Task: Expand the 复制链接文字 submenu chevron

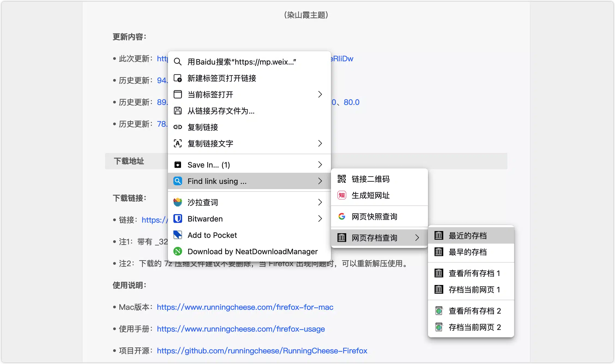Action: click(x=320, y=144)
